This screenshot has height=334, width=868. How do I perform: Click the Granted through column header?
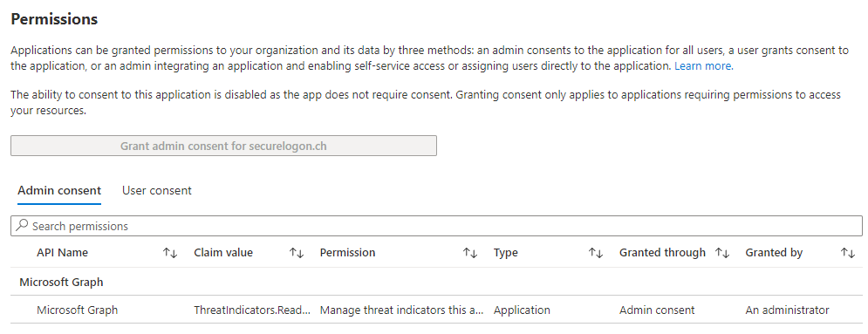click(x=662, y=253)
